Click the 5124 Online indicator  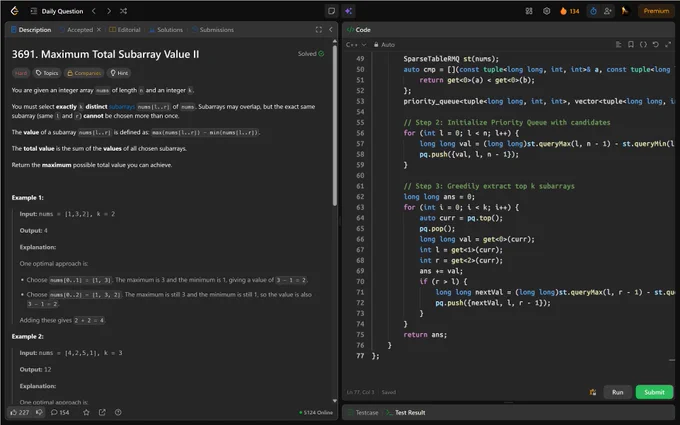[316, 412]
